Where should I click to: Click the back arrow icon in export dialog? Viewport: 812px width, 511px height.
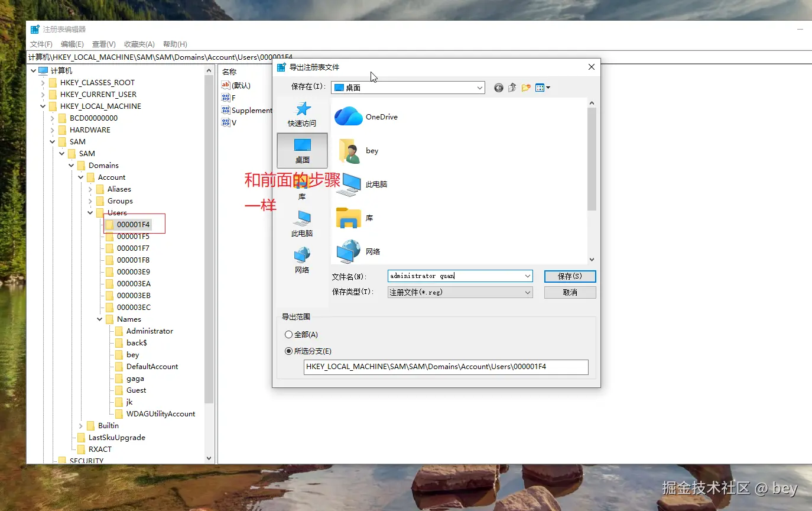point(499,88)
